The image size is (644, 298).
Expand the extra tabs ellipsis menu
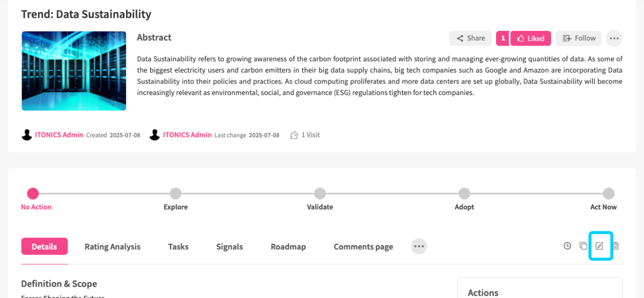(x=419, y=246)
